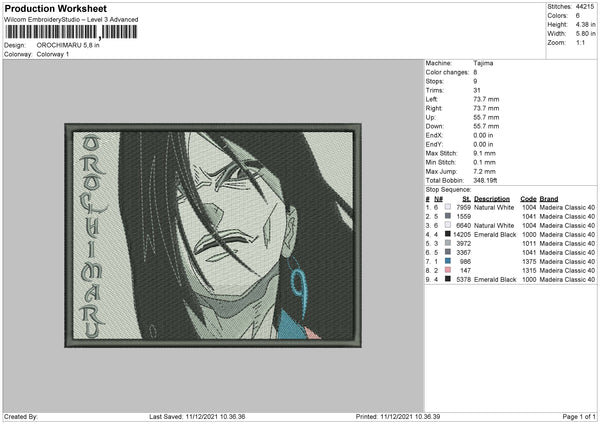This screenshot has width=600, height=424.
Task: Select the Emerald Black swatch in stop row 9
Action: (447, 279)
